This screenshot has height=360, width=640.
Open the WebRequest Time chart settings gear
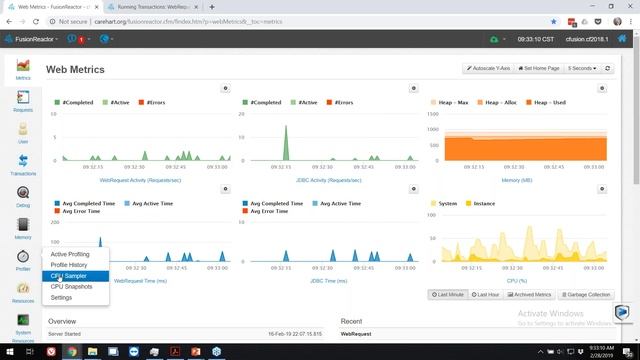[x=225, y=189]
